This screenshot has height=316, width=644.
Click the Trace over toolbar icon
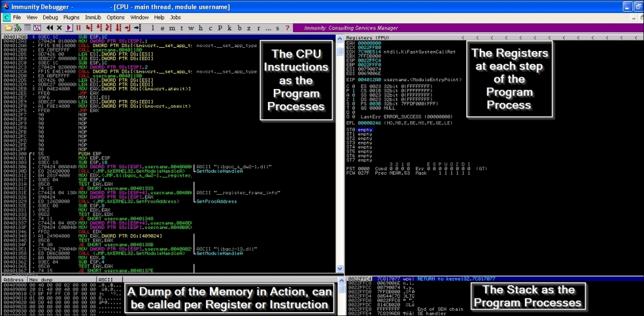(118, 28)
